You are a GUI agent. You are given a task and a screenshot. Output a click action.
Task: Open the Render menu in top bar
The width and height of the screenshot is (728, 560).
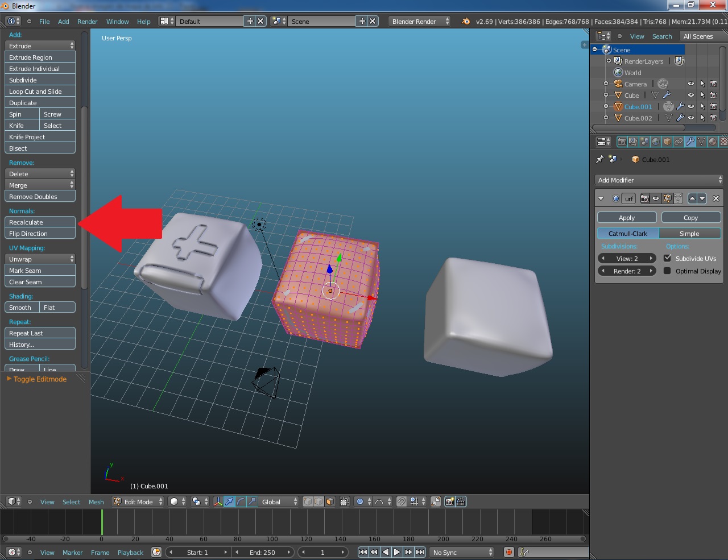[88, 22]
